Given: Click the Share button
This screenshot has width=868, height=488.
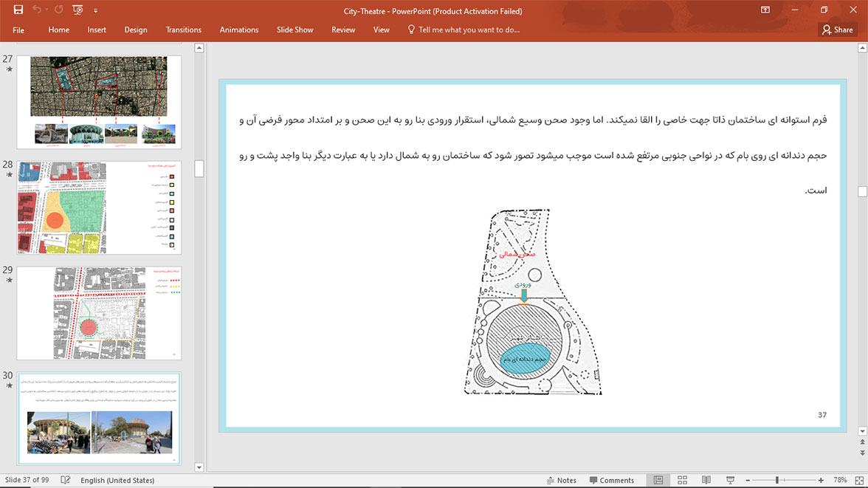Looking at the screenshot, I should click(838, 30).
